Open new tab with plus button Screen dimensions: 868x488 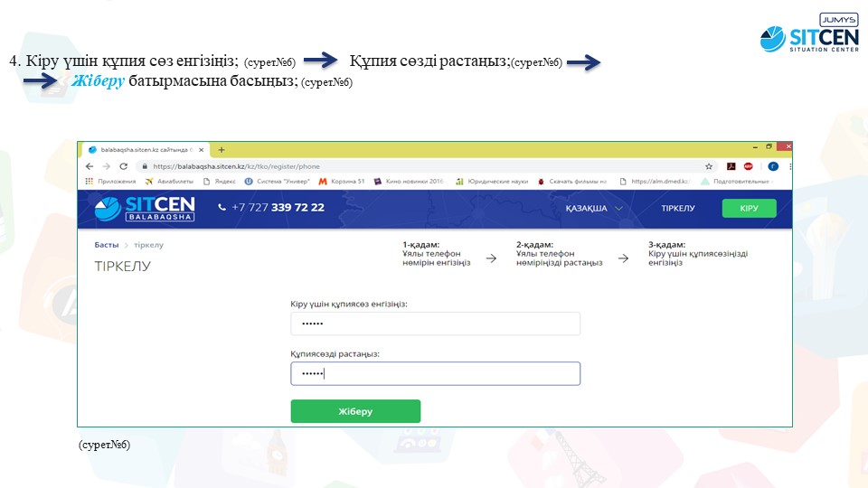click(222, 149)
